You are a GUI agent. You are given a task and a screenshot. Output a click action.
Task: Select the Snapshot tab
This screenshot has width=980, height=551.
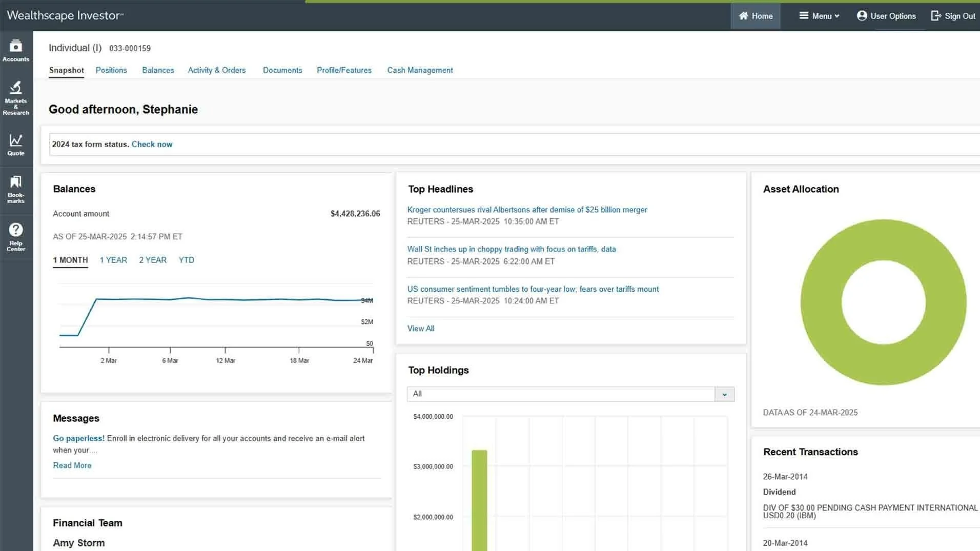(x=66, y=70)
